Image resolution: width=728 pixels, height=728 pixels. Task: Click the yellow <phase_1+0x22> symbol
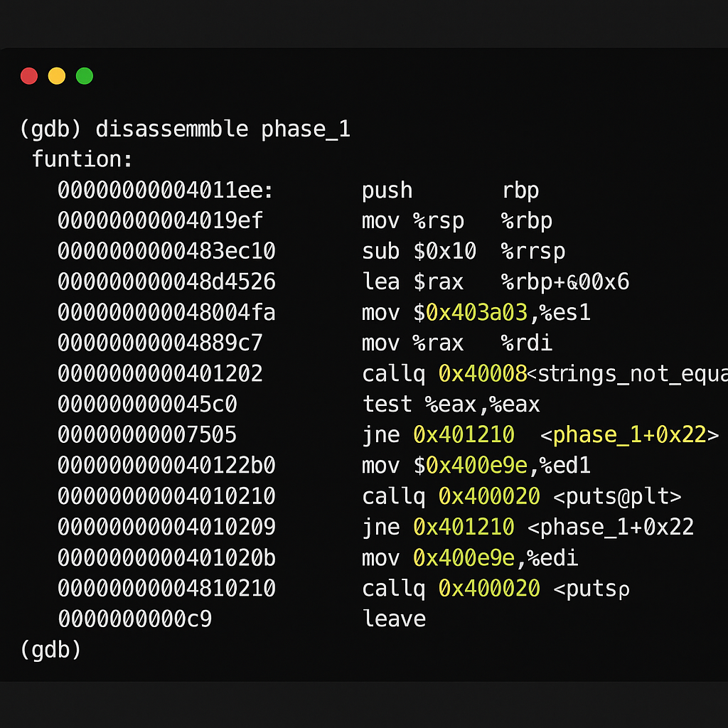click(x=630, y=436)
